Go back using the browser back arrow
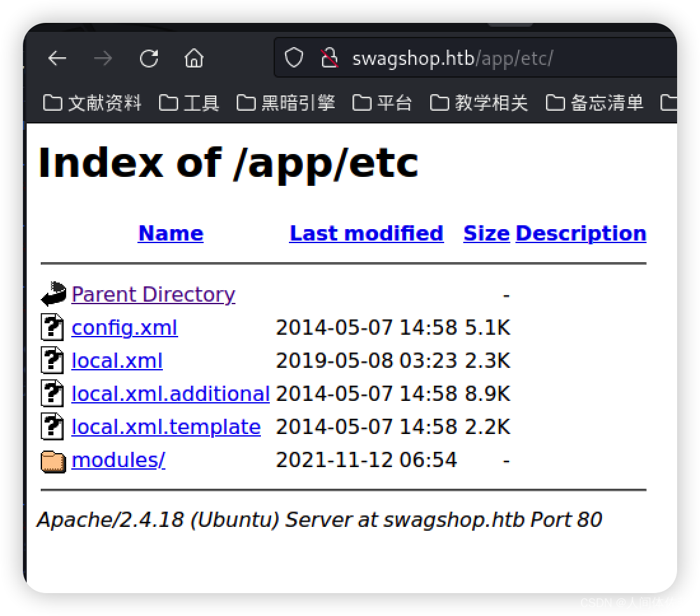The width and height of the screenshot is (700, 616). click(57, 58)
